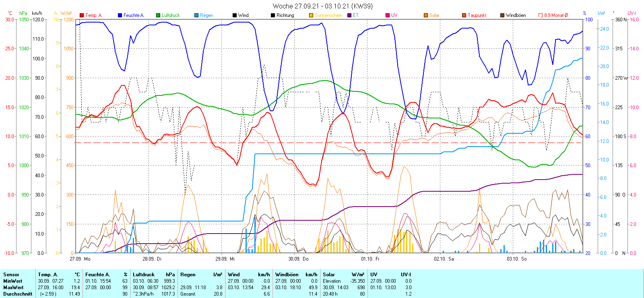Click the Richtung legend swatch

pyautogui.click(x=273, y=15)
